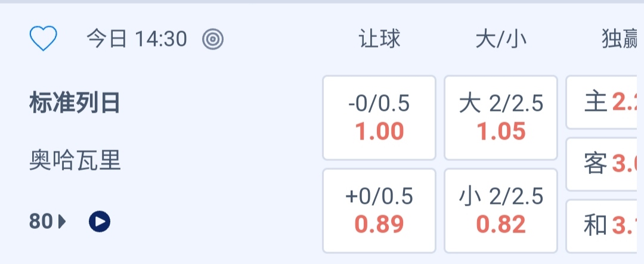Click the red 1.00 odds value

[379, 132]
